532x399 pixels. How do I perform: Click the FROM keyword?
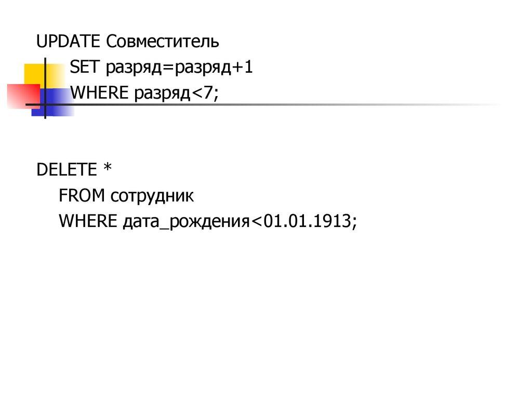(x=83, y=195)
